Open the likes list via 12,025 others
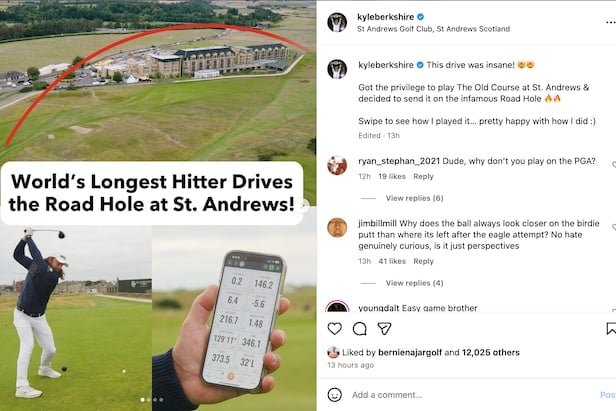 tap(491, 352)
